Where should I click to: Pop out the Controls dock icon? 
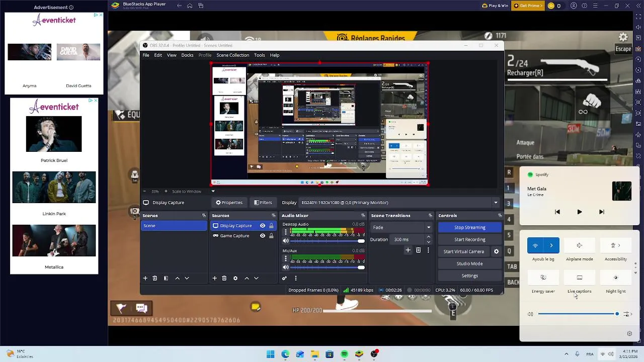[x=500, y=216]
